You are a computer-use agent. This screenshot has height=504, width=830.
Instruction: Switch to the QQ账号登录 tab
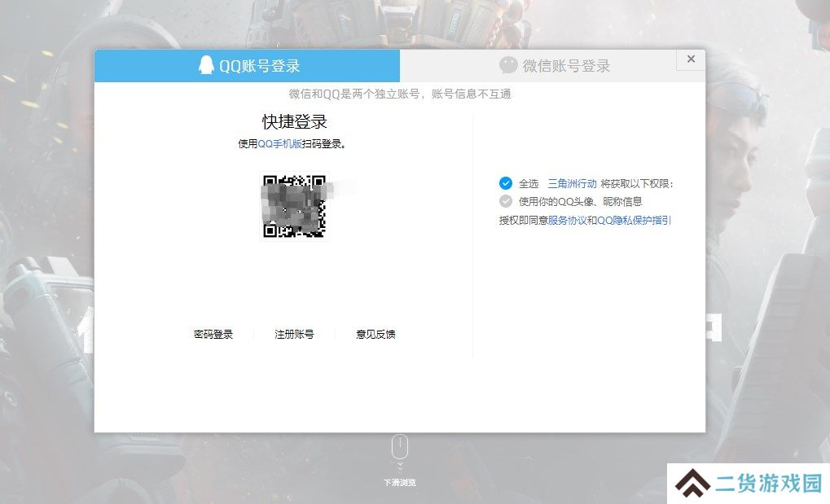247,66
